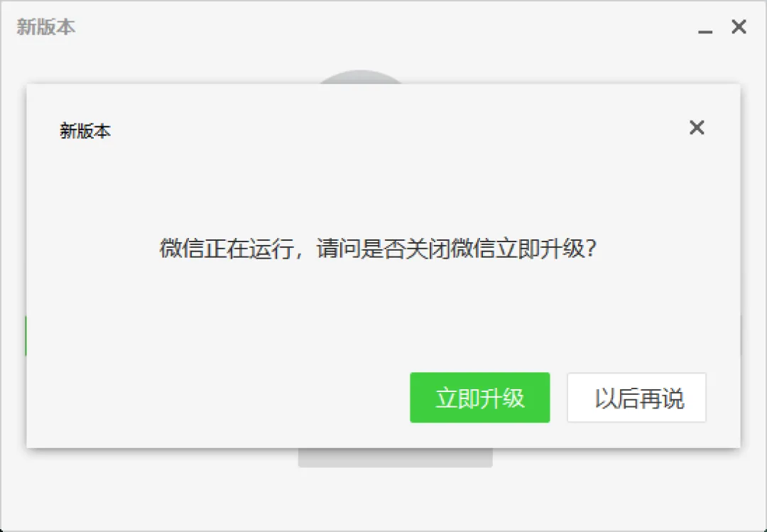The image size is (767, 532).
Task: Click the top-right X icon of main window
Action: coord(739,26)
